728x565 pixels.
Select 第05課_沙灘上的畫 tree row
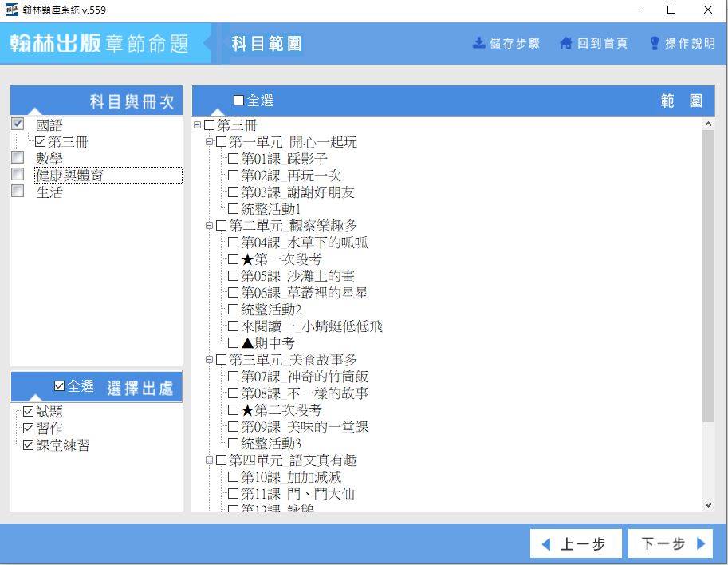(297, 275)
